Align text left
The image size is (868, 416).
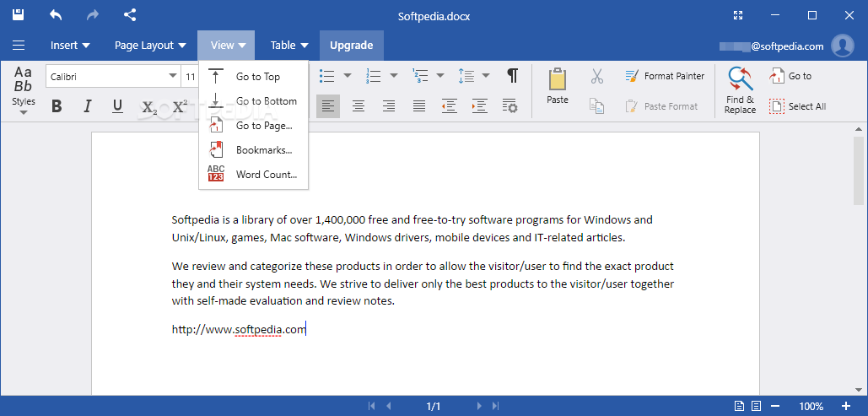(328, 106)
